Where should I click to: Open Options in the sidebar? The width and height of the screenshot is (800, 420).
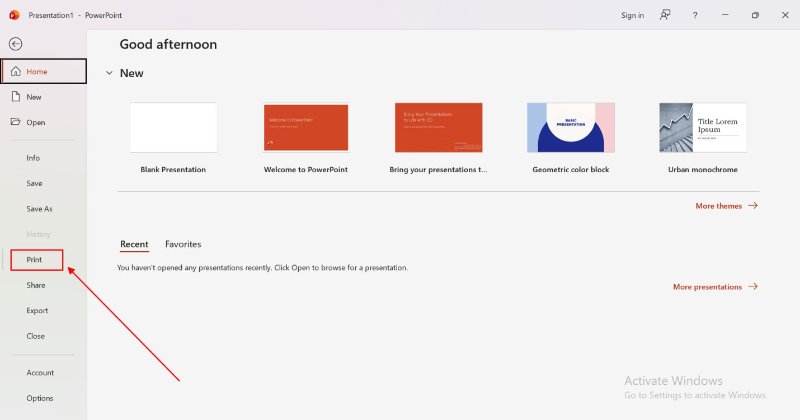(x=40, y=398)
